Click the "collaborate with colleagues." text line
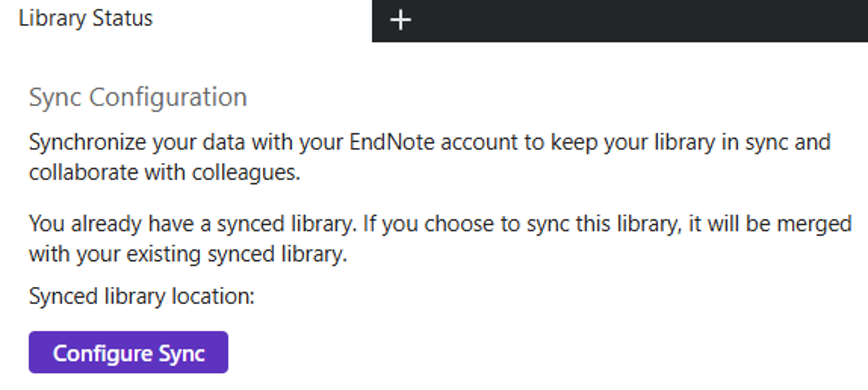Screen dimensions: 868x390 tap(165, 172)
